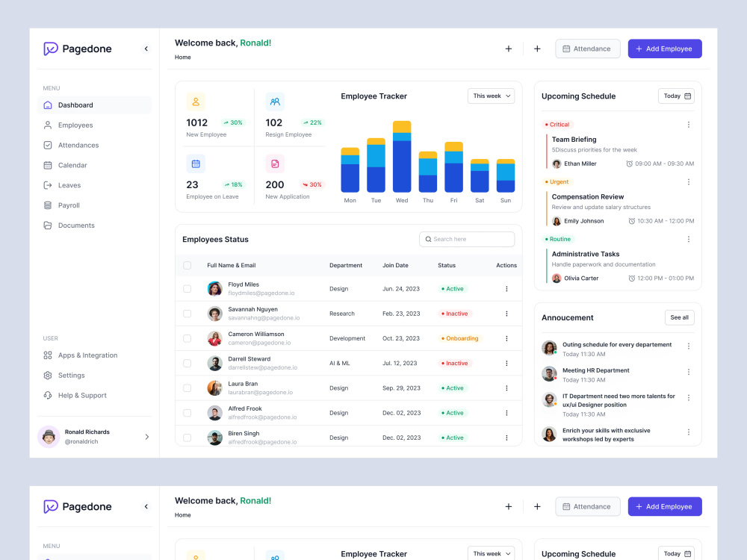Open Apps & Integration
The width and height of the screenshot is (747, 560).
pos(94,355)
